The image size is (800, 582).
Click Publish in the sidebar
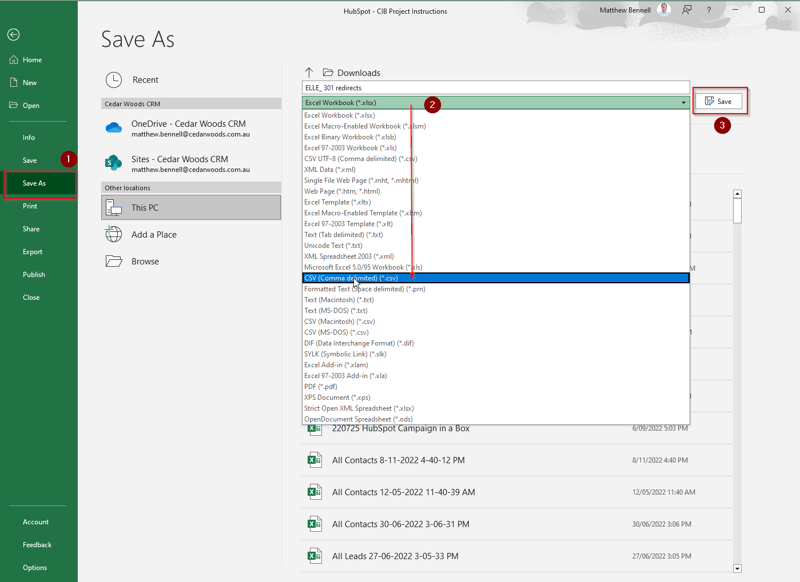coord(34,274)
